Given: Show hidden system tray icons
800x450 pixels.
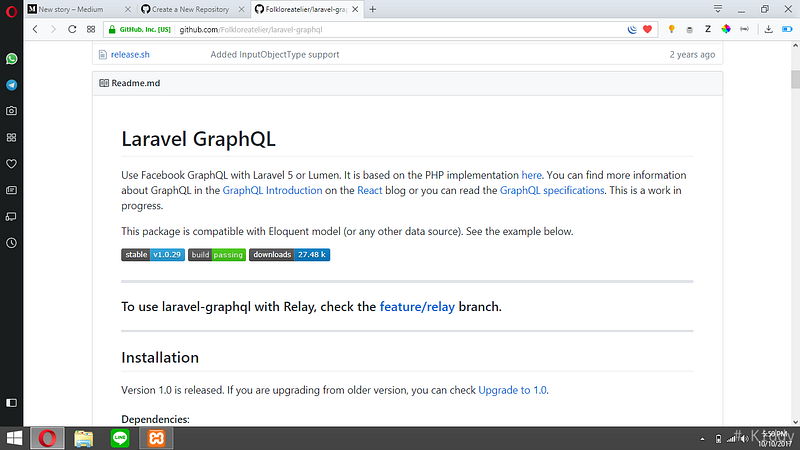Looking at the screenshot, I should 703,439.
